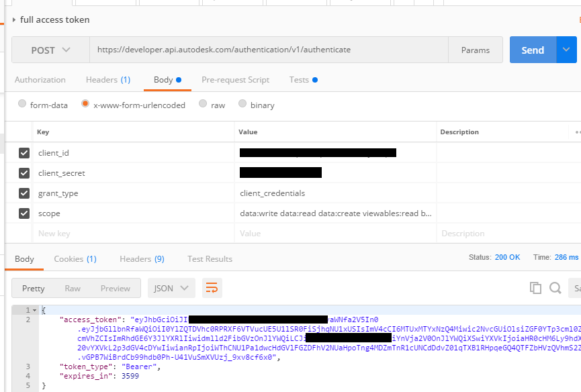Uncheck the grant_type row checkbox

(24, 193)
